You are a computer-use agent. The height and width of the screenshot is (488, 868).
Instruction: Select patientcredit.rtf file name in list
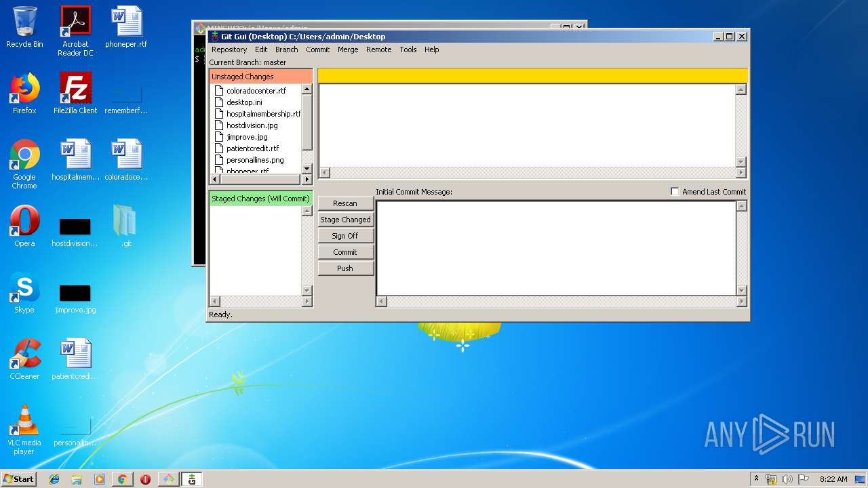click(253, 148)
